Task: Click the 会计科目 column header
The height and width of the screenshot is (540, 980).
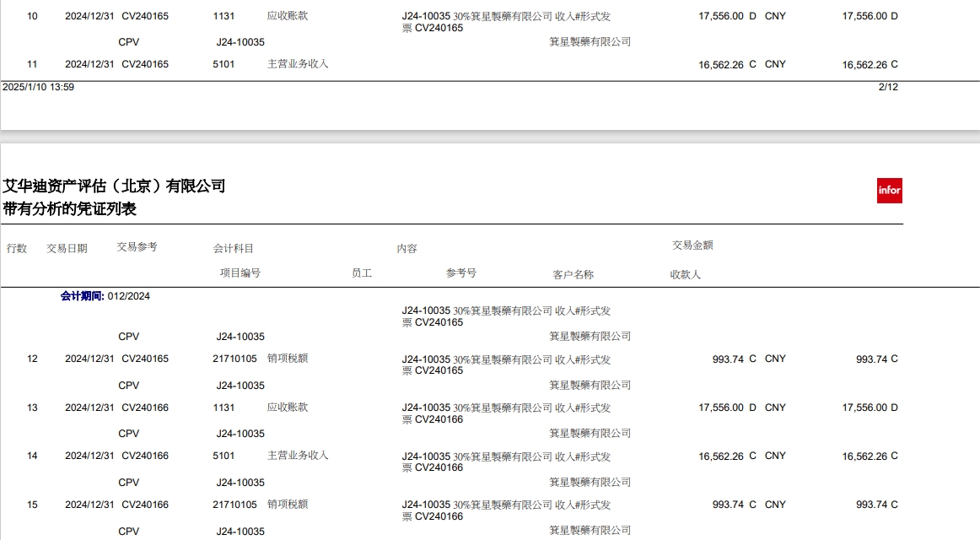Action: (x=234, y=248)
